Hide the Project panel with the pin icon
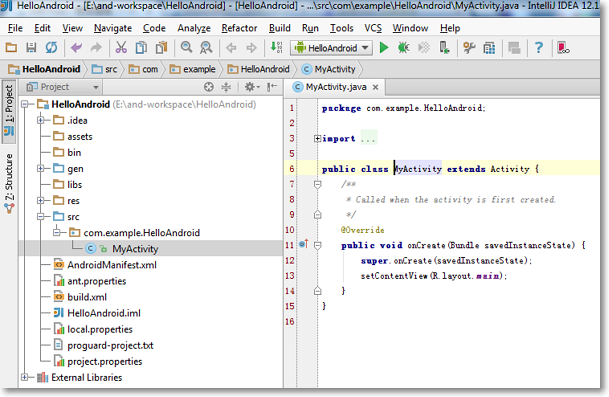 pyautogui.click(x=272, y=87)
